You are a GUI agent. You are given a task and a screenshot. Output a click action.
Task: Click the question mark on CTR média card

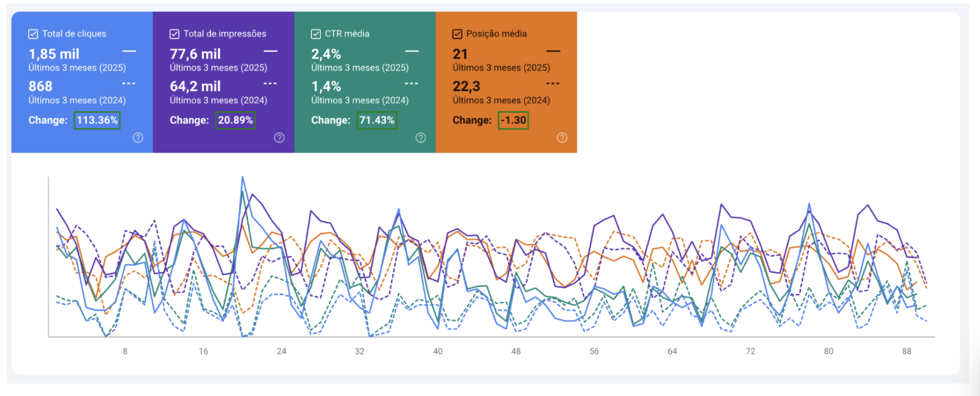tap(420, 137)
